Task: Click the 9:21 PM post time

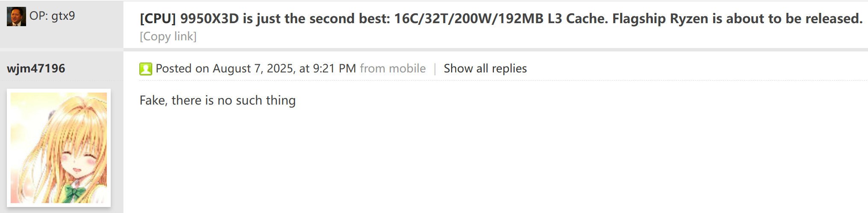Action: 334,69
